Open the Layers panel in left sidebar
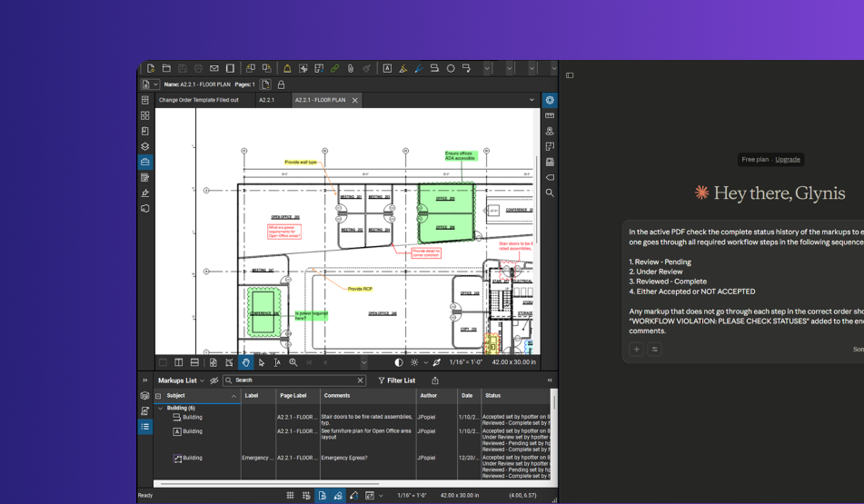The height and width of the screenshot is (504, 864). (145, 146)
